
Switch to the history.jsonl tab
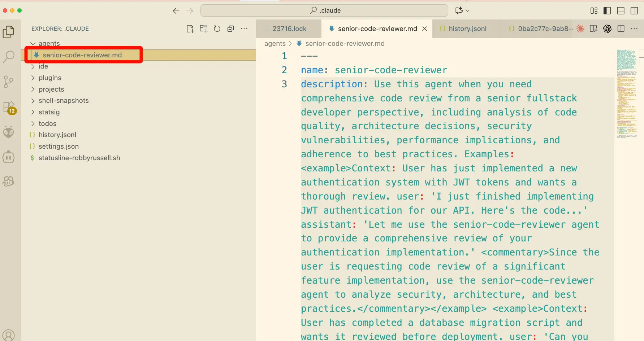click(467, 29)
